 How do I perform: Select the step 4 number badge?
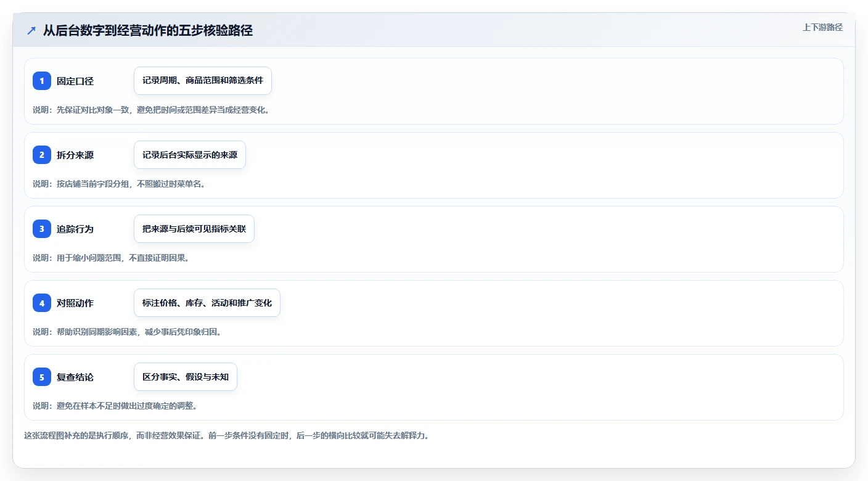[42, 303]
